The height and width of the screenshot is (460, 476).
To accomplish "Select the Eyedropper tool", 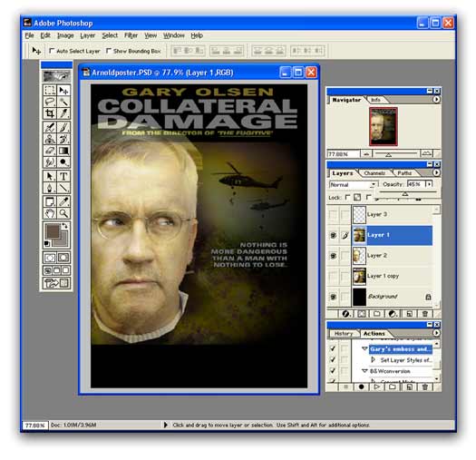I will pyautogui.click(x=63, y=201).
